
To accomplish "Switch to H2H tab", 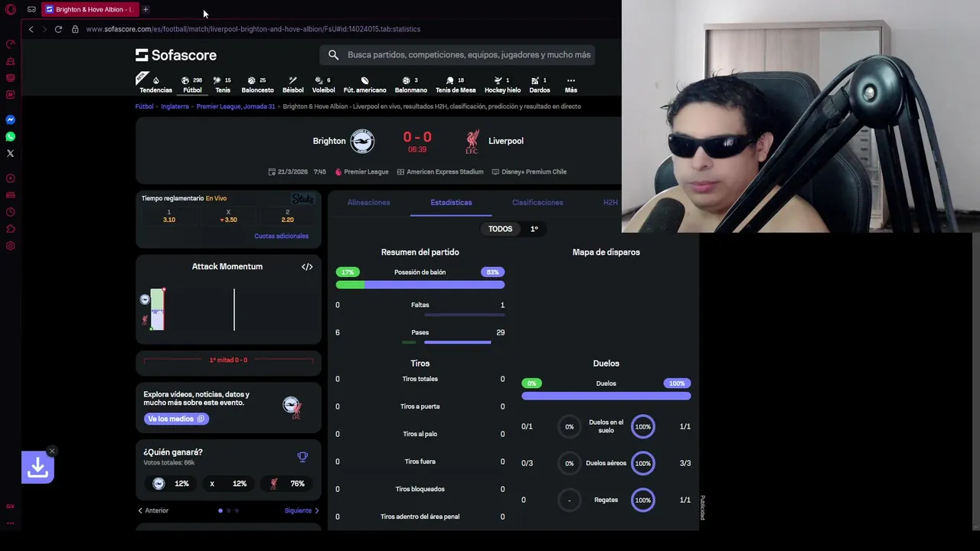I will [610, 202].
